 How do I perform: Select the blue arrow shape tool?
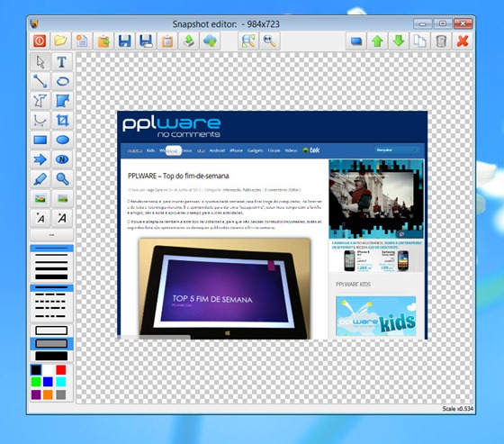40,159
